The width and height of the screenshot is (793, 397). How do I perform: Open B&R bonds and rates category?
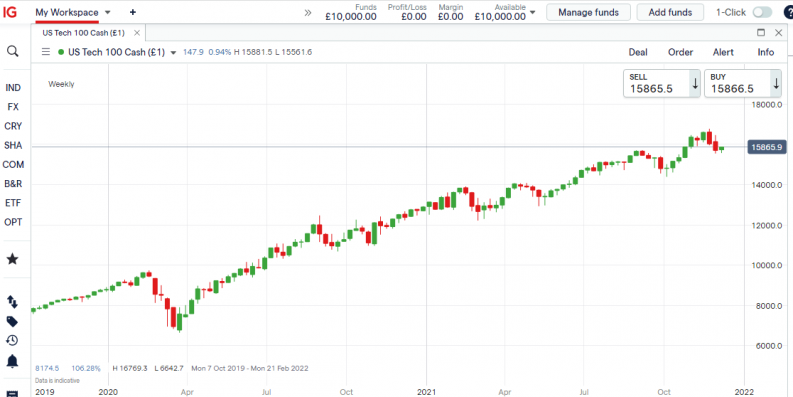13,184
